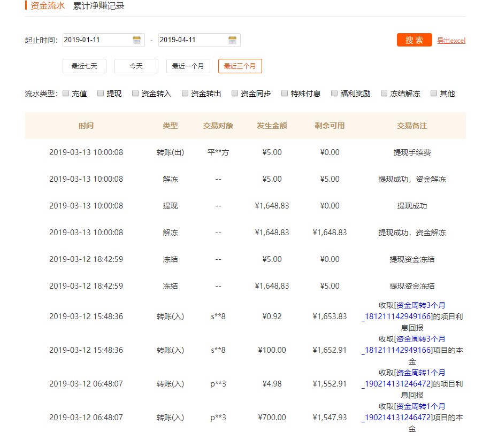The image size is (490, 448).
Task: Enable the 资金转入 filter
Action: coord(135,93)
